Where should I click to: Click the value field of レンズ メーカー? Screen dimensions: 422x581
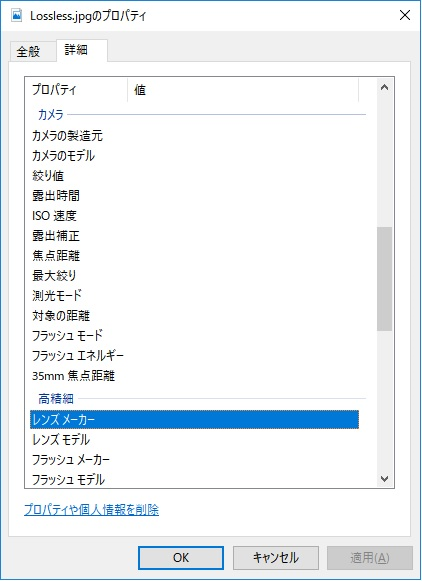coord(243,419)
